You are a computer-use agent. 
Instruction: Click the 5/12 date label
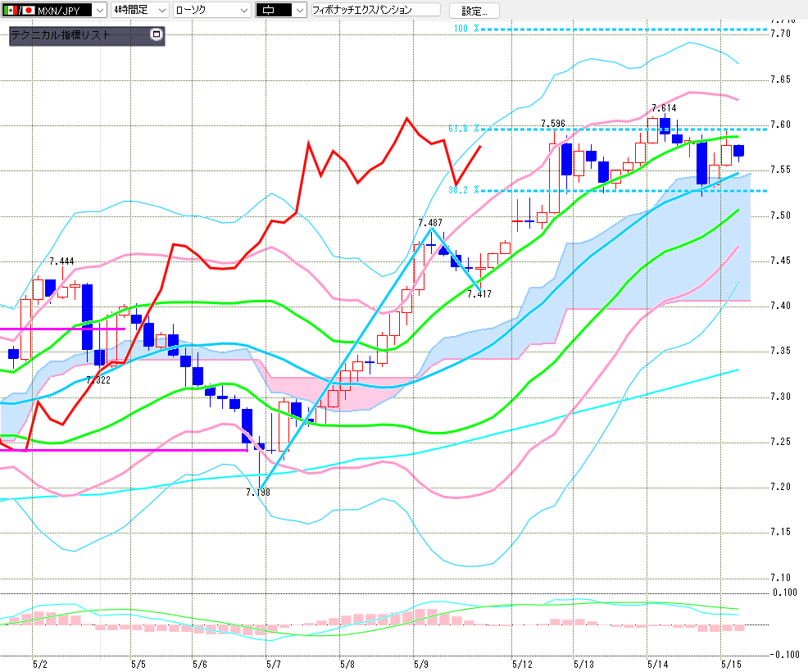(x=522, y=665)
